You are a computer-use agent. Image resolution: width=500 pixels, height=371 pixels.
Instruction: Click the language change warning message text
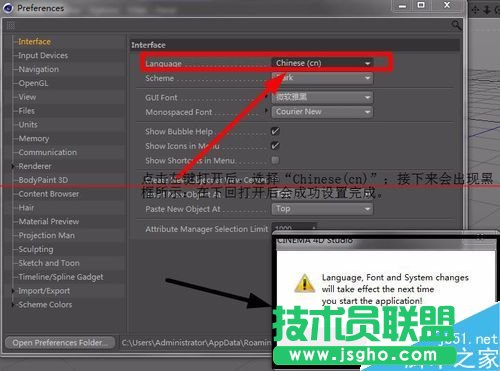point(395,289)
